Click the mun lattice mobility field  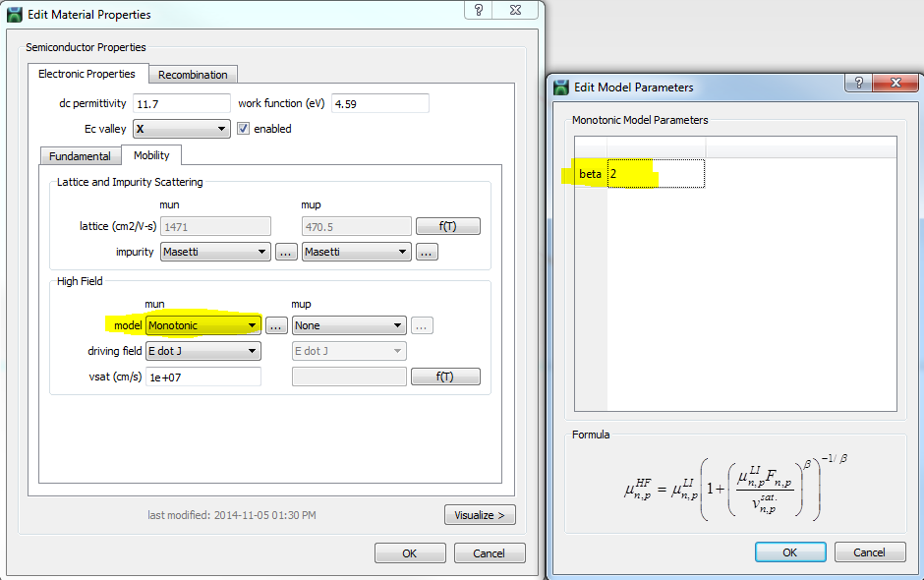(x=215, y=226)
